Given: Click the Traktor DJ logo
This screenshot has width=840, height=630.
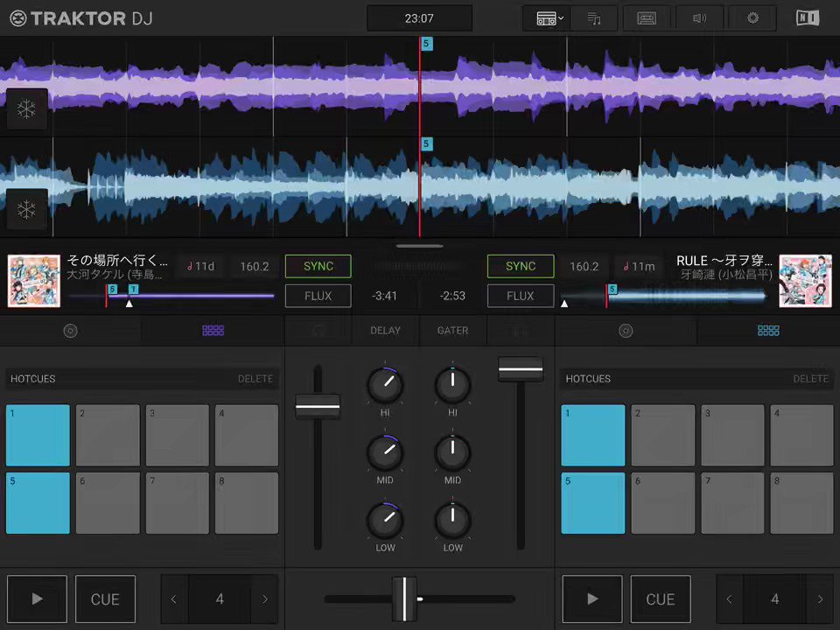Looking at the screenshot, I should (x=81, y=18).
